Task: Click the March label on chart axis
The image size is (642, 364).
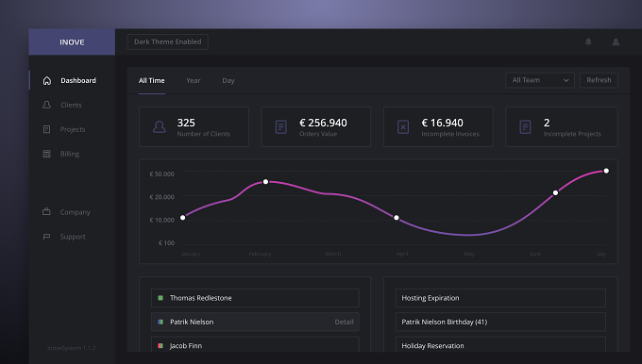Action: click(333, 254)
